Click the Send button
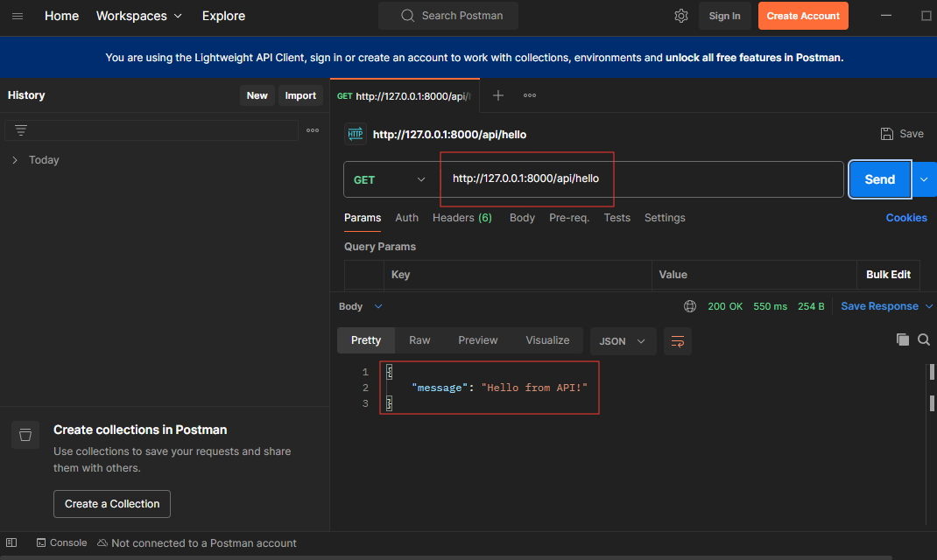Image resolution: width=937 pixels, height=560 pixels. (x=879, y=179)
